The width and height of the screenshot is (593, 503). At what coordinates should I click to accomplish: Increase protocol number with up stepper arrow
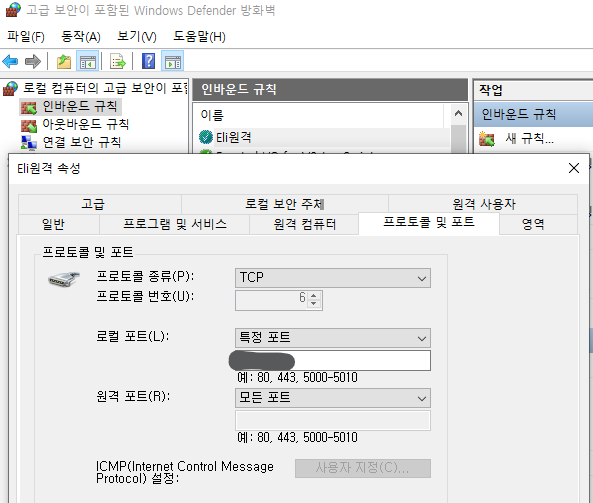(314, 295)
